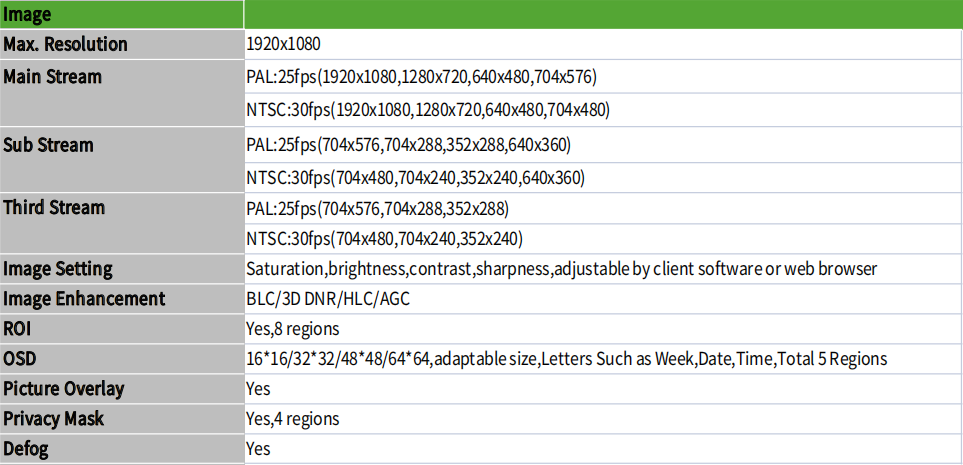Click the Sub Stream label cell
The width and height of the screenshot is (963, 465).
coord(122,160)
